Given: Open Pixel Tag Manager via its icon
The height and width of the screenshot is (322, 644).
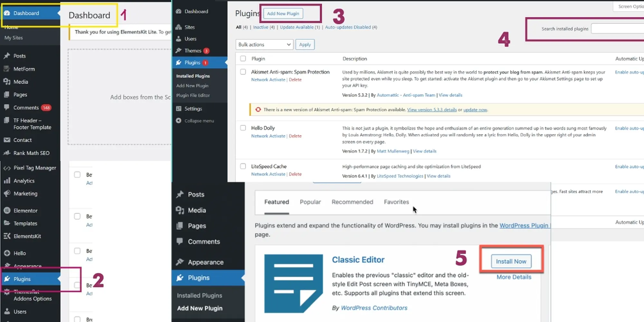Looking at the screenshot, I should click(x=7, y=168).
